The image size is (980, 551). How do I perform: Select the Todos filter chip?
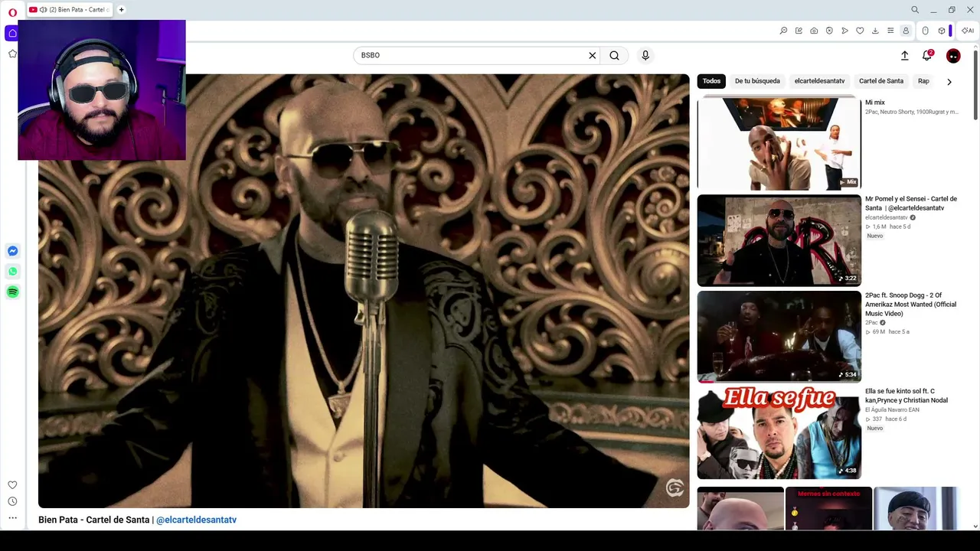pos(711,81)
